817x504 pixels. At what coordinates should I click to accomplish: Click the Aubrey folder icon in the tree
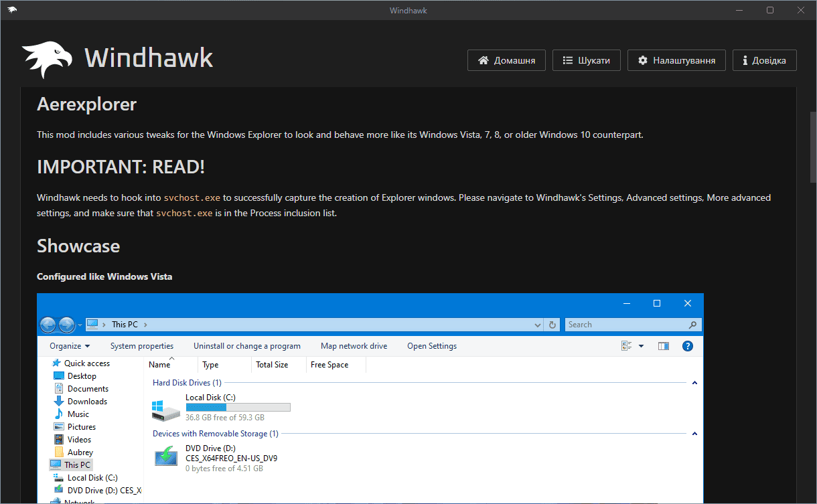[x=59, y=452]
